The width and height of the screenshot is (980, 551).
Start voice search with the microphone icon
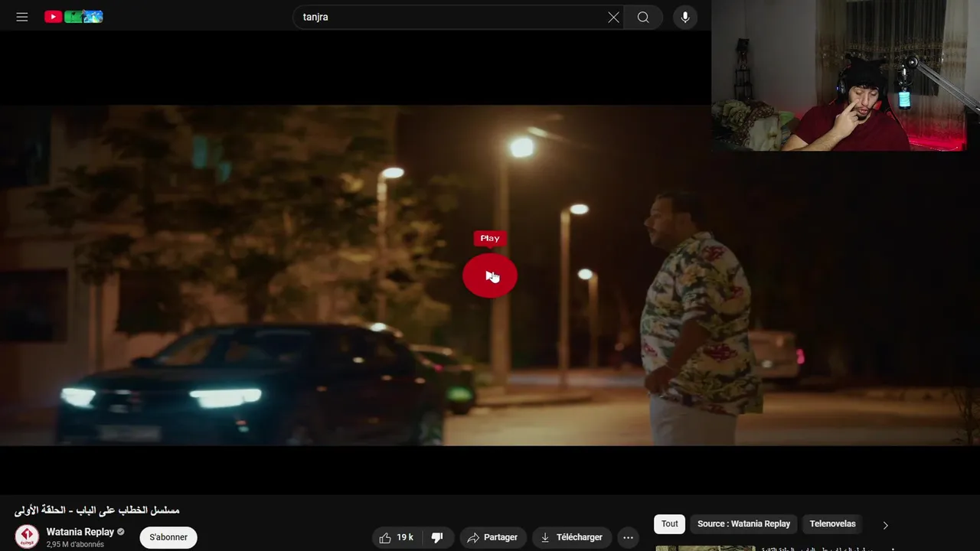(x=685, y=17)
